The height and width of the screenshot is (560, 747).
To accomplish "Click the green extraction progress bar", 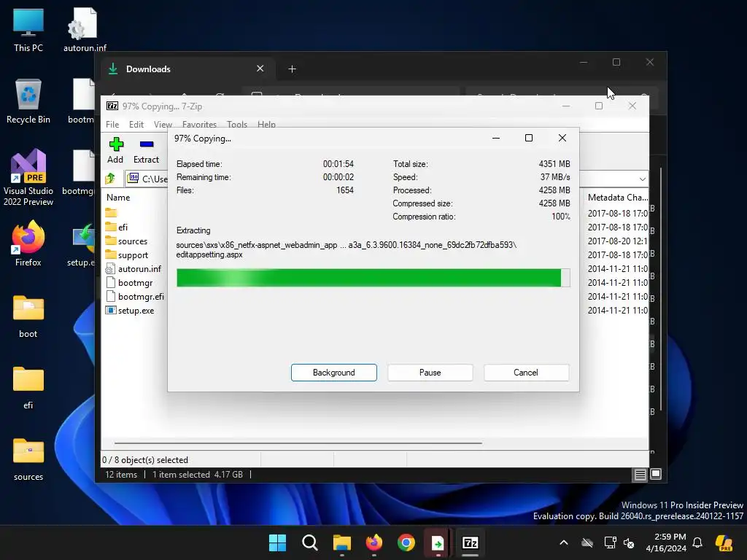I will (x=373, y=278).
